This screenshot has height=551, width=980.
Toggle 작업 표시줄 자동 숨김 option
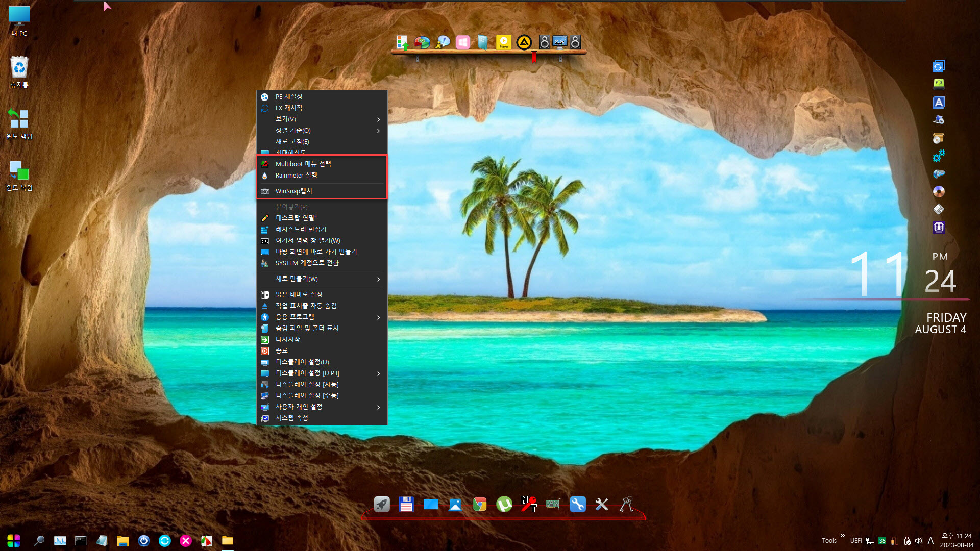pos(322,306)
